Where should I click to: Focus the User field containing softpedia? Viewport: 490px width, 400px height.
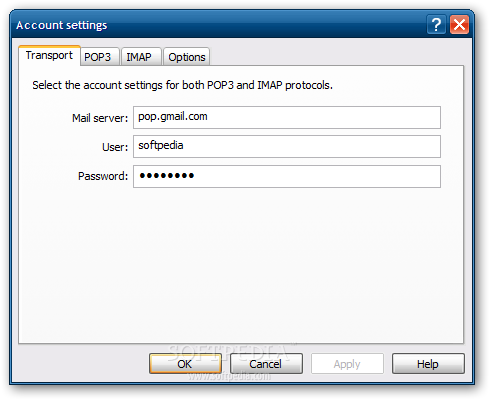pyautogui.click(x=287, y=146)
